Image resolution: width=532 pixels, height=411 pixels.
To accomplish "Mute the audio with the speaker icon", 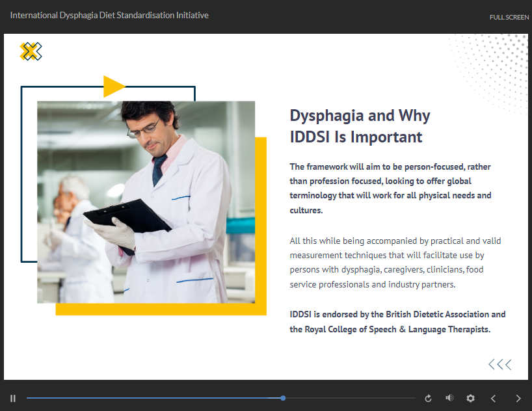I will click(449, 398).
